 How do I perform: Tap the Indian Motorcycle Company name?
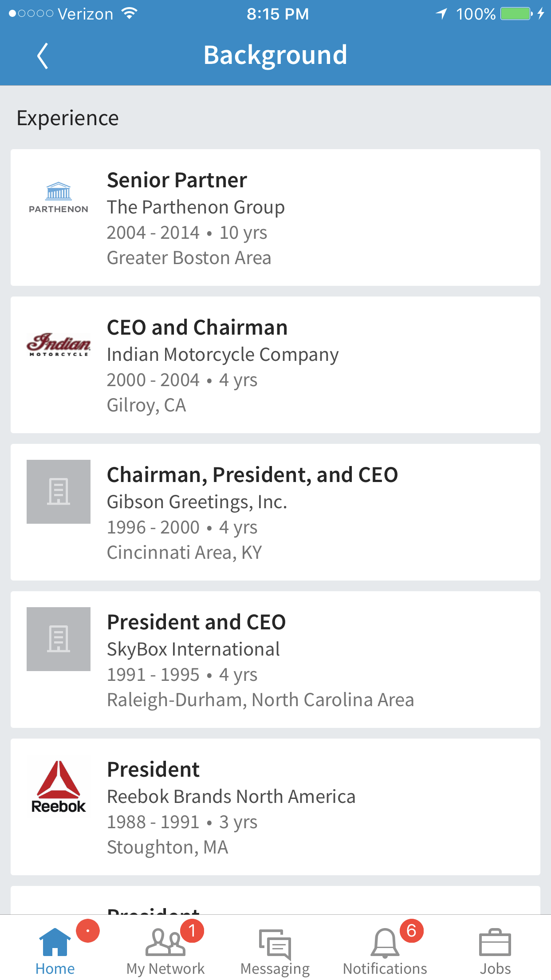223,355
